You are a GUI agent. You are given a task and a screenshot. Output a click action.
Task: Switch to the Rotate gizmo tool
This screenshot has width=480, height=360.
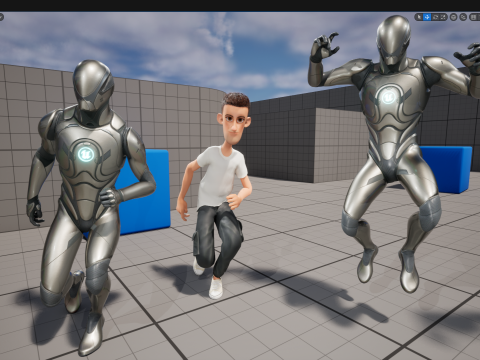click(x=435, y=17)
